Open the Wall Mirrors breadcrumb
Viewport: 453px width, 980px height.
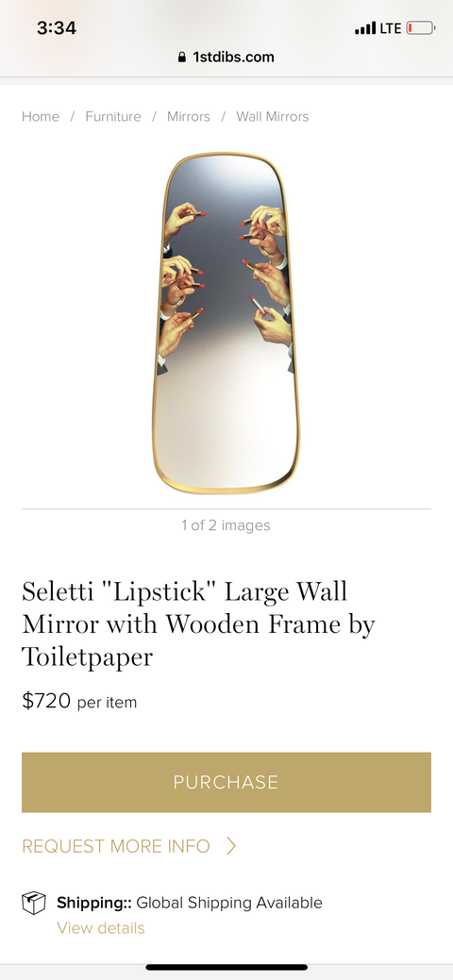[x=272, y=116]
